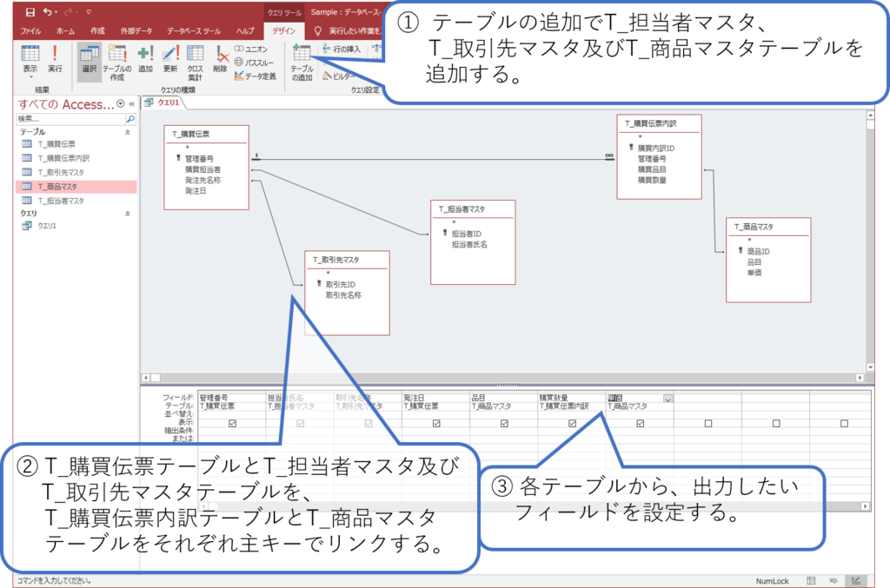
Task: Click the ユニオン union query button
Action: [x=251, y=50]
